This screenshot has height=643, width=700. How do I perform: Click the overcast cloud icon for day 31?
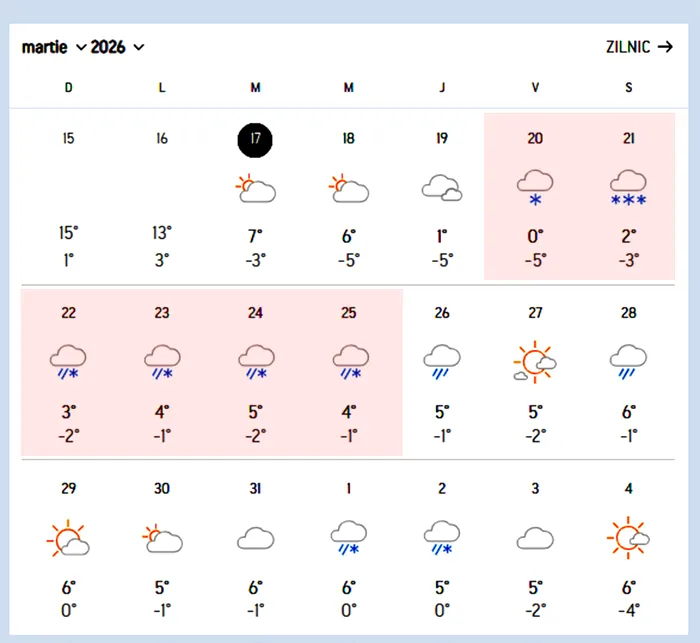[255, 539]
